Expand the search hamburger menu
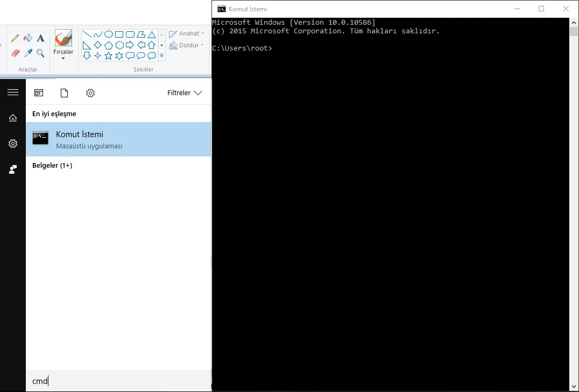 coord(13,92)
